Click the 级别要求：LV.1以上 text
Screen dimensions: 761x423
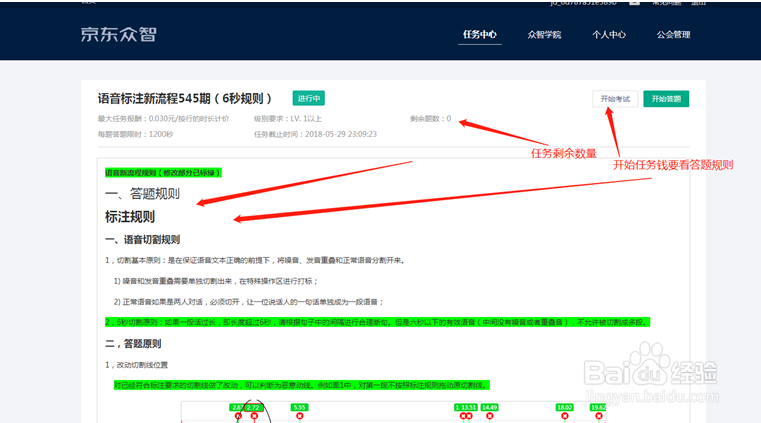pyautogui.click(x=287, y=119)
